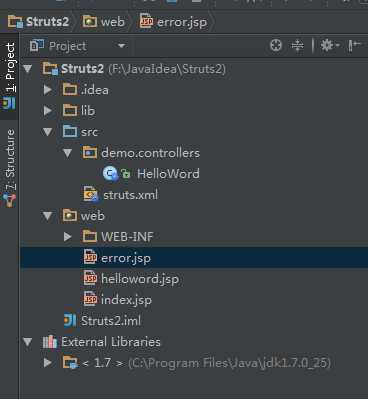368x399 pixels.
Task: Click the web folder icon in tree
Action: coord(70,216)
